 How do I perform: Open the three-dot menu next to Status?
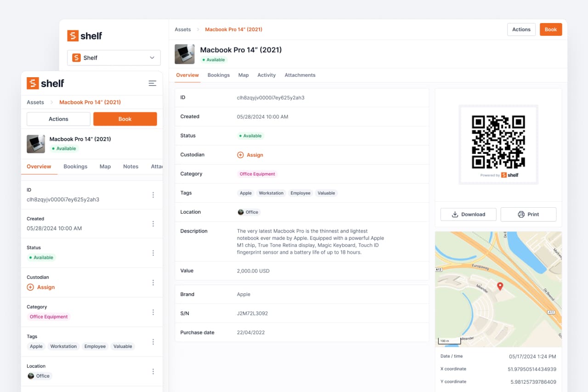[153, 253]
